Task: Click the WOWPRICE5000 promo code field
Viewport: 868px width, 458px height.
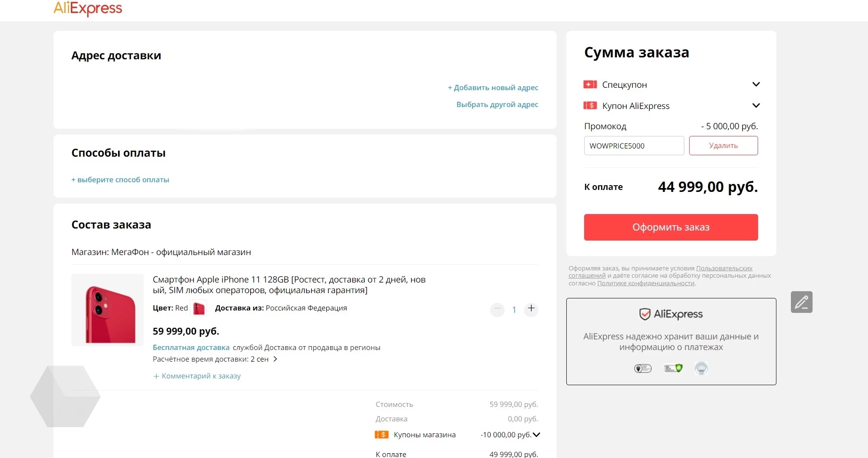Action: coord(634,146)
